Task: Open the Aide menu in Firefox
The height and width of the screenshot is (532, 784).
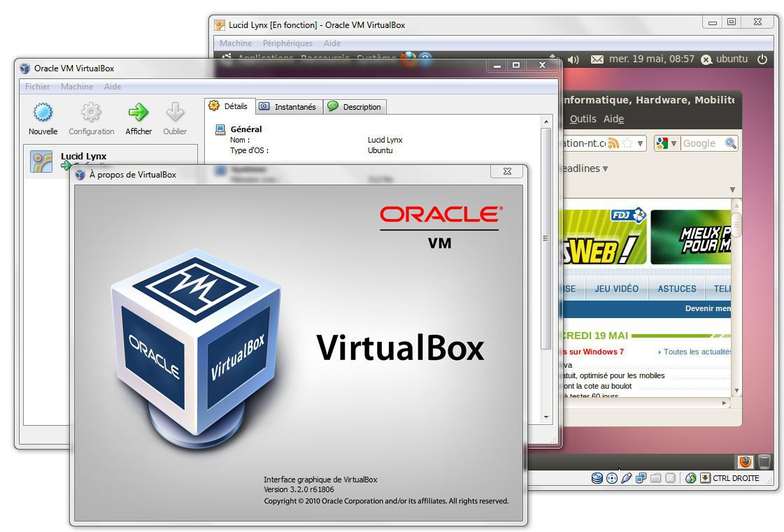Action: point(613,119)
